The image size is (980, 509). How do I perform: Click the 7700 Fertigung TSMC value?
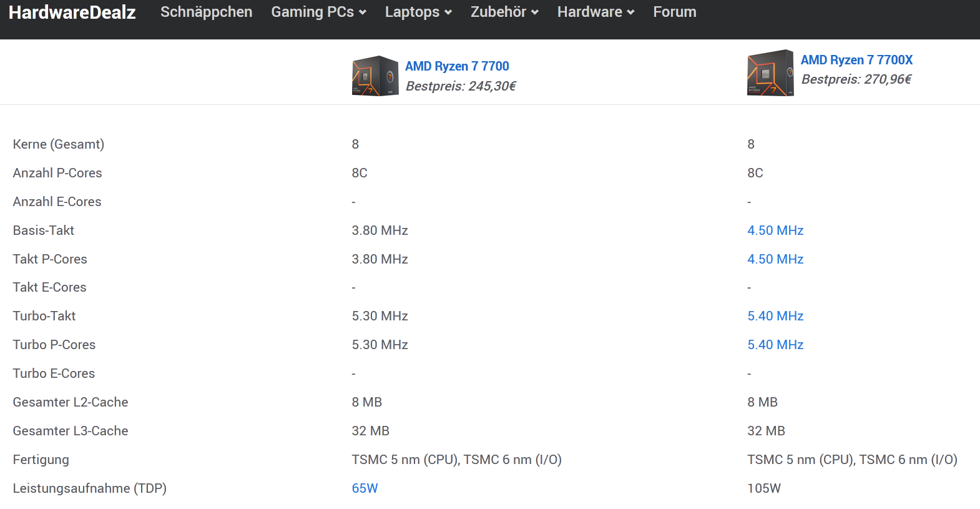click(x=456, y=460)
